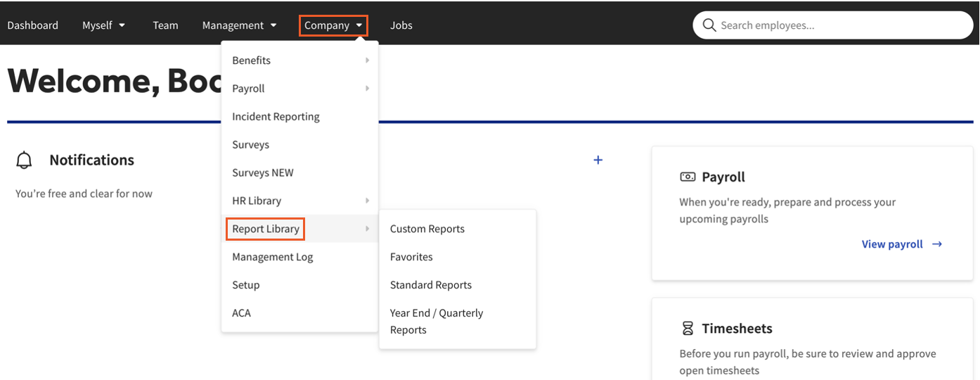This screenshot has height=380, width=980.
Task: Collapse the Company dropdown menu
Action: pos(333,25)
